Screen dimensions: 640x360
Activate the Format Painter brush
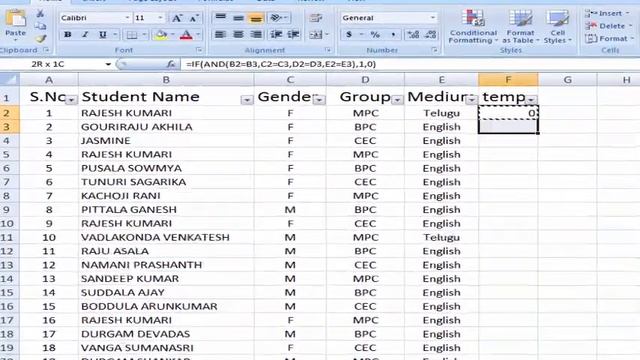click(40, 39)
